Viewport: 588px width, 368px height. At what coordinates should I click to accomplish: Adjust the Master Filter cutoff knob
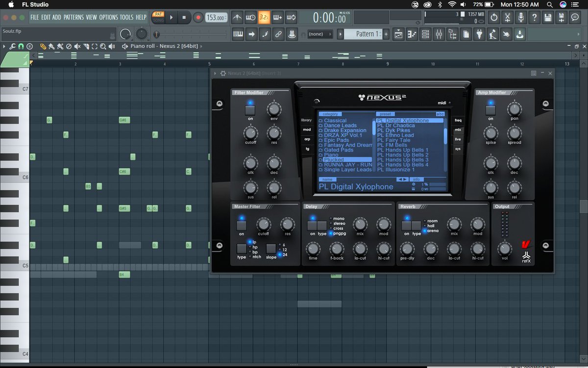[x=264, y=225]
